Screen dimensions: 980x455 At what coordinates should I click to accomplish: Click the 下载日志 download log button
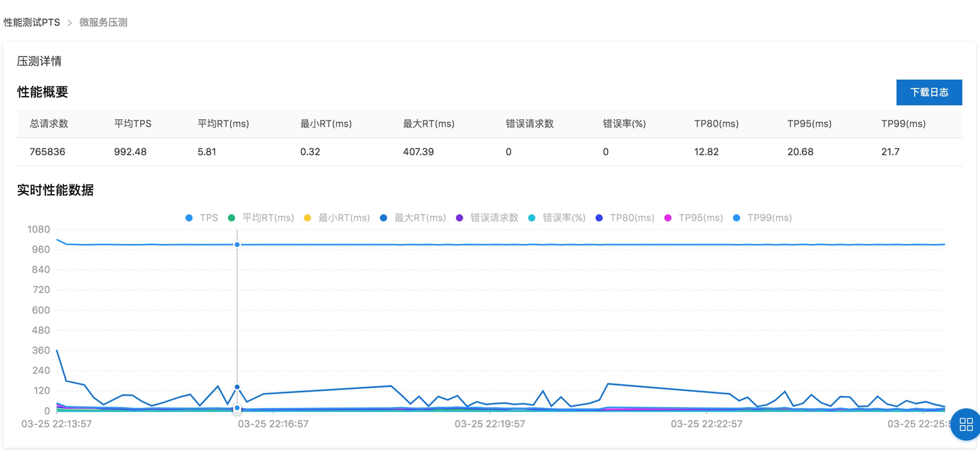pos(929,92)
